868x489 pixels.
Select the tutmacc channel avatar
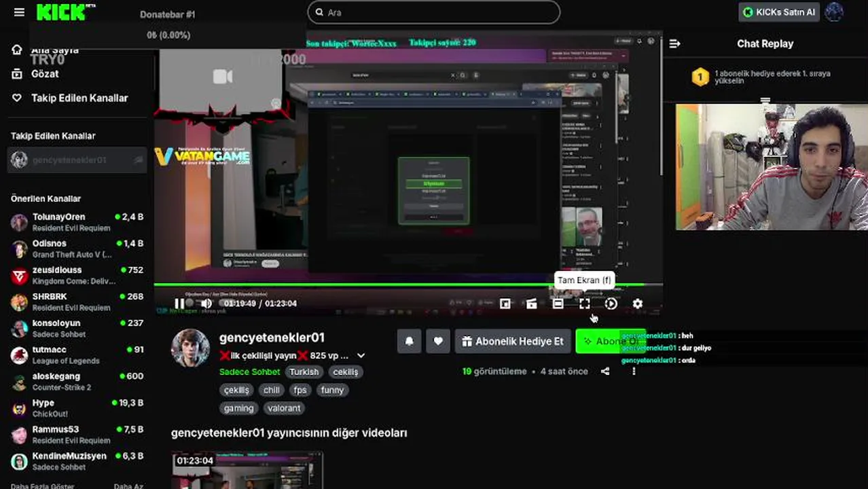[20, 355]
